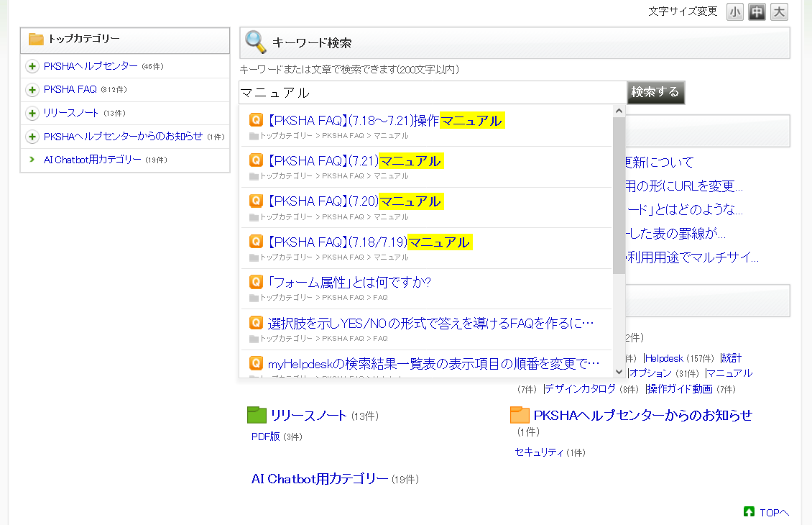Click the keyword search input field

point(433,93)
